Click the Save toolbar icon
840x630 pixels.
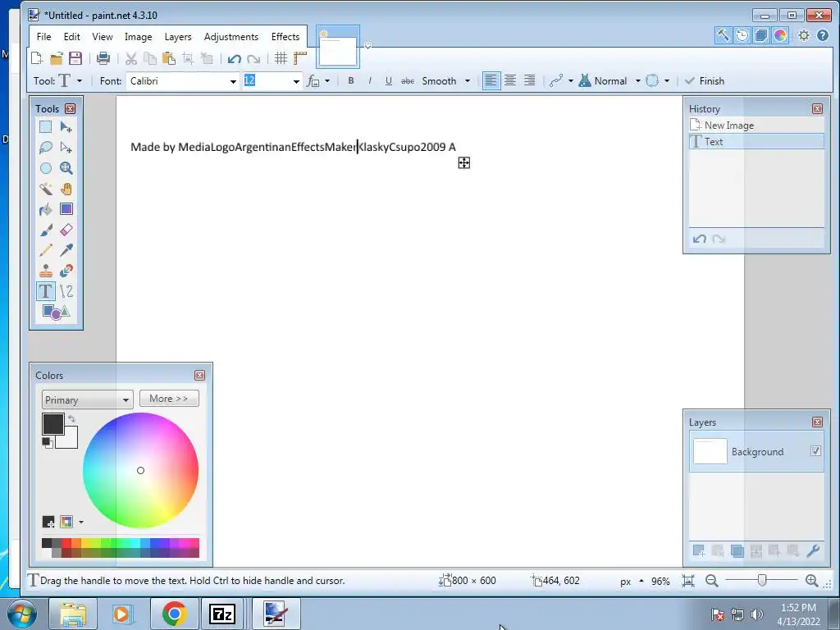75,58
